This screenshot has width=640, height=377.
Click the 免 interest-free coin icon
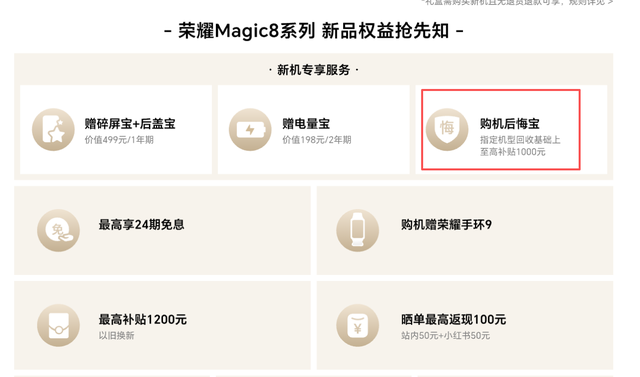click(x=58, y=231)
